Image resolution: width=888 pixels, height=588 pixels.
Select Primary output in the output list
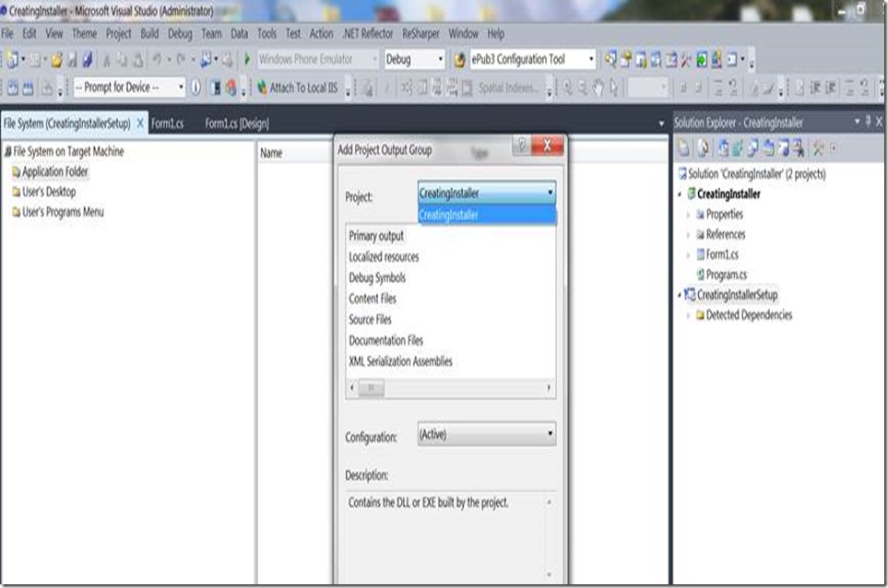point(376,236)
